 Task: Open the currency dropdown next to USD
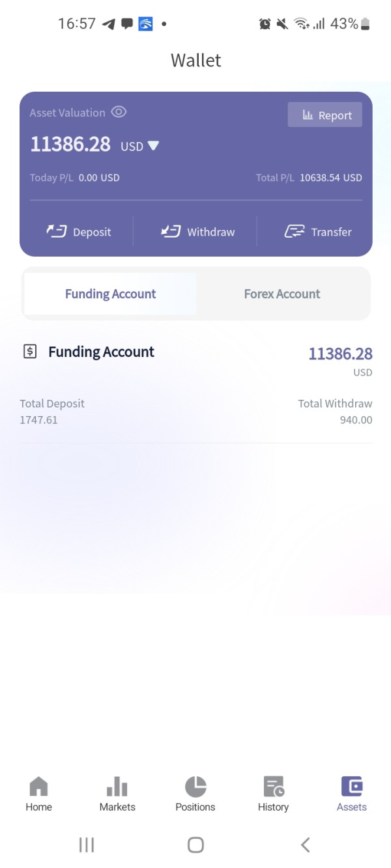coord(153,146)
